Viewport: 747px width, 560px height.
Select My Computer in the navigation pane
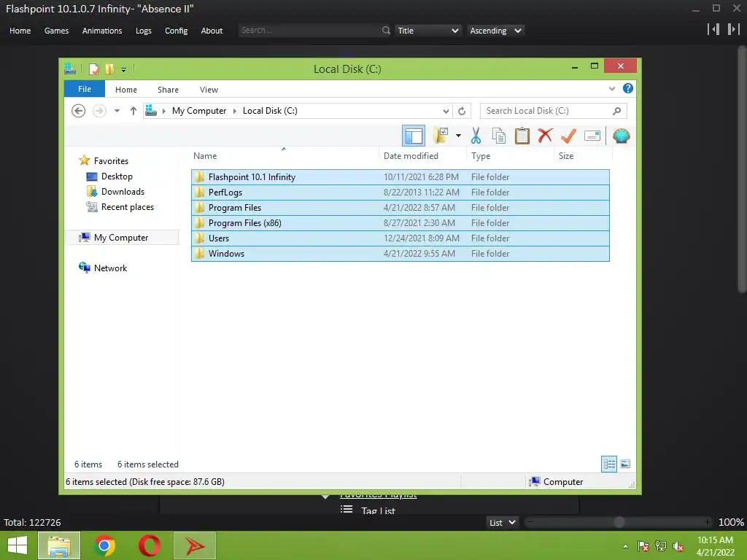tap(121, 237)
